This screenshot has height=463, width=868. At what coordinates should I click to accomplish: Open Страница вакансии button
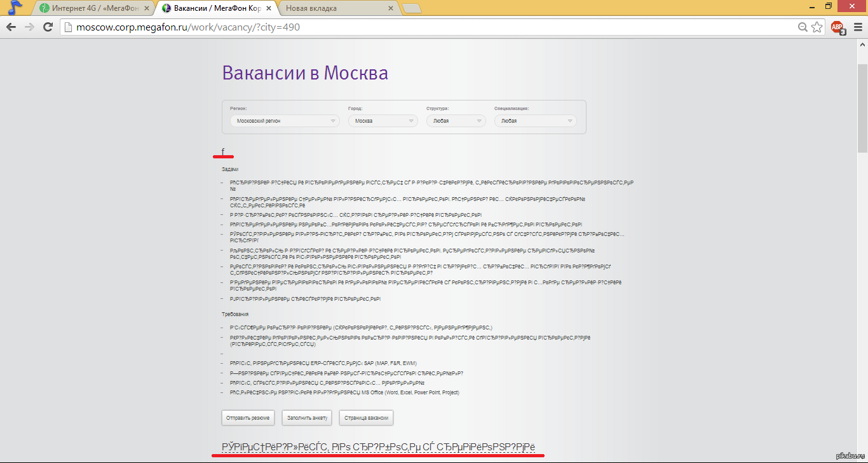(x=367, y=418)
